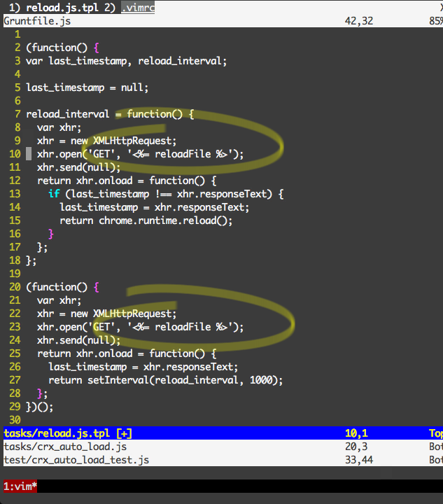Click 'return xhr.onload' on line 25
The width and height of the screenshot is (443, 504).
[x=85, y=353]
